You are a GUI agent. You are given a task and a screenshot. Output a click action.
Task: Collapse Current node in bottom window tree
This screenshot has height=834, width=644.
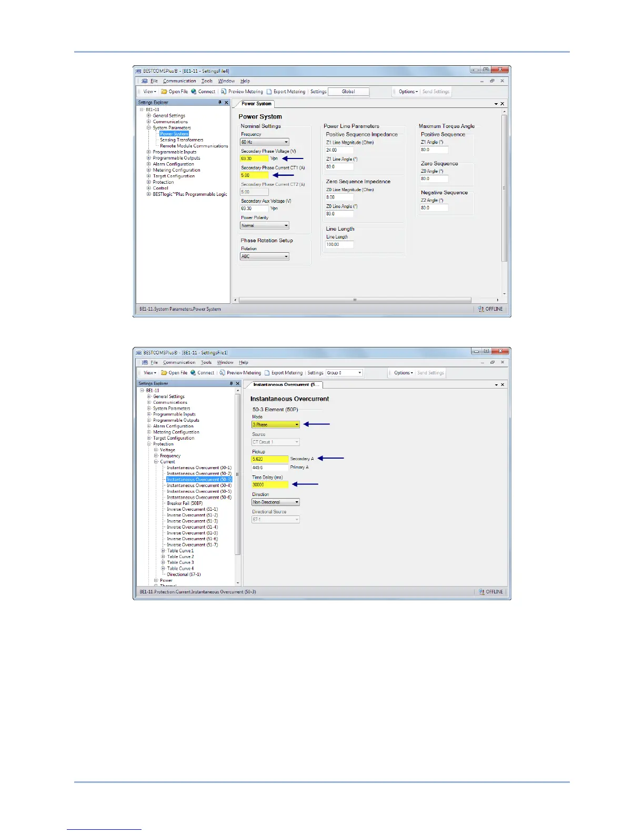click(156, 462)
